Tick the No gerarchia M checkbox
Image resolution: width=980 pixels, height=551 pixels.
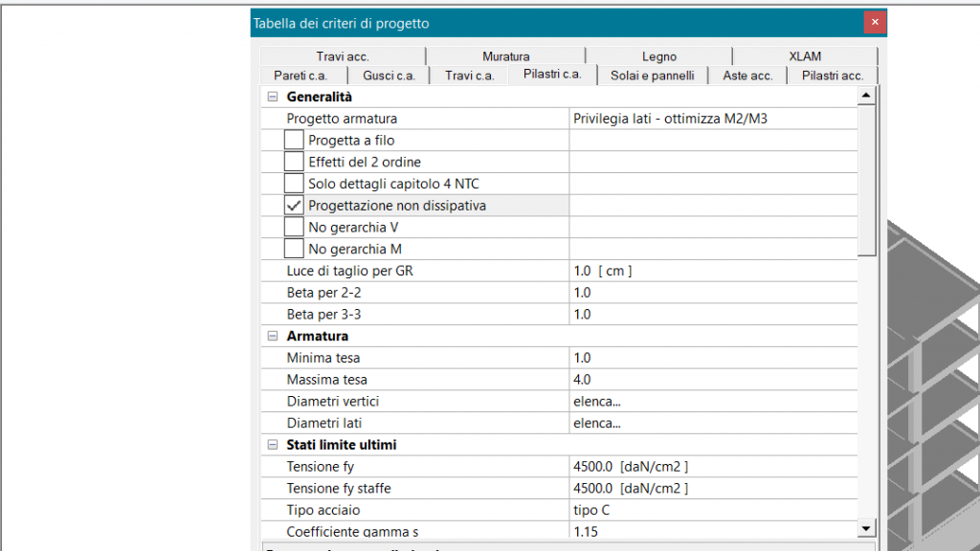pyautogui.click(x=294, y=249)
